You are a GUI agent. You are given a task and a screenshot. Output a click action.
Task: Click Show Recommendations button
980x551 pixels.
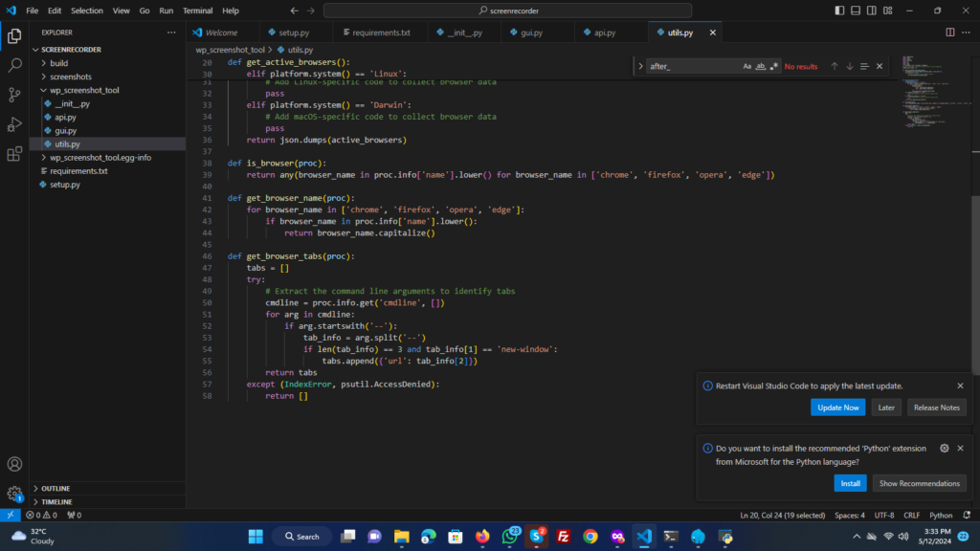[919, 483]
